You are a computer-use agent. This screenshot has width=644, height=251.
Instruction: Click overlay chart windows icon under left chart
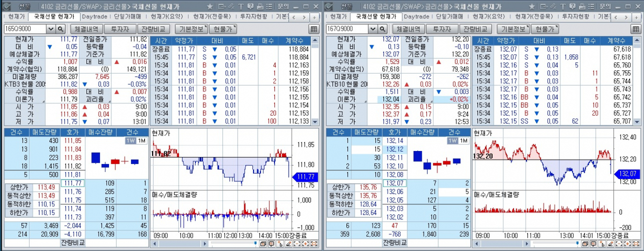(x=263, y=244)
